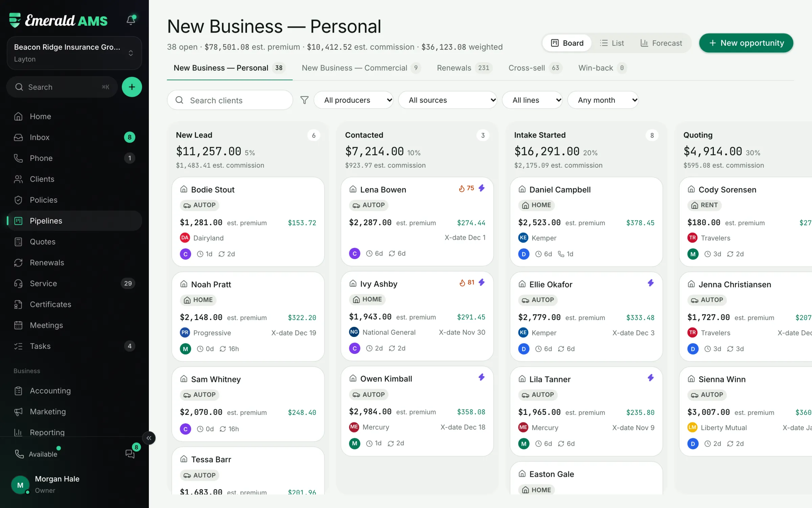The image size is (812, 508).
Task: Open the notifications bell
Action: point(131,20)
